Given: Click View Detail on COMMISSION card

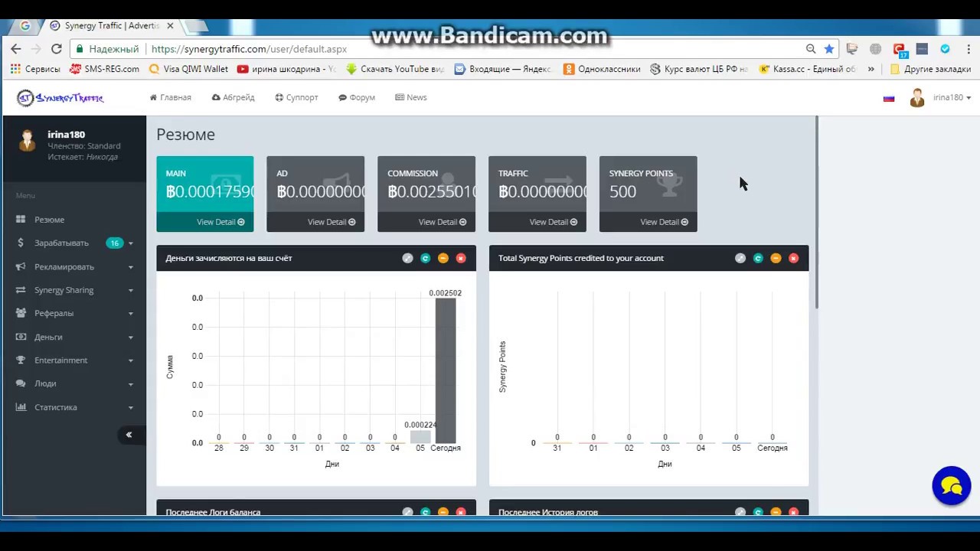Looking at the screenshot, I should [x=443, y=222].
